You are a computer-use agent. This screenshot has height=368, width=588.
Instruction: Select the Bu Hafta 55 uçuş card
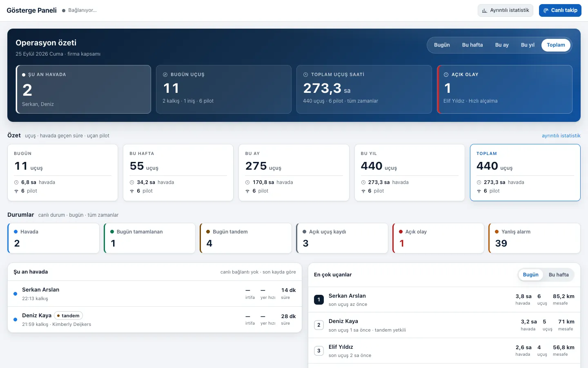point(178,173)
